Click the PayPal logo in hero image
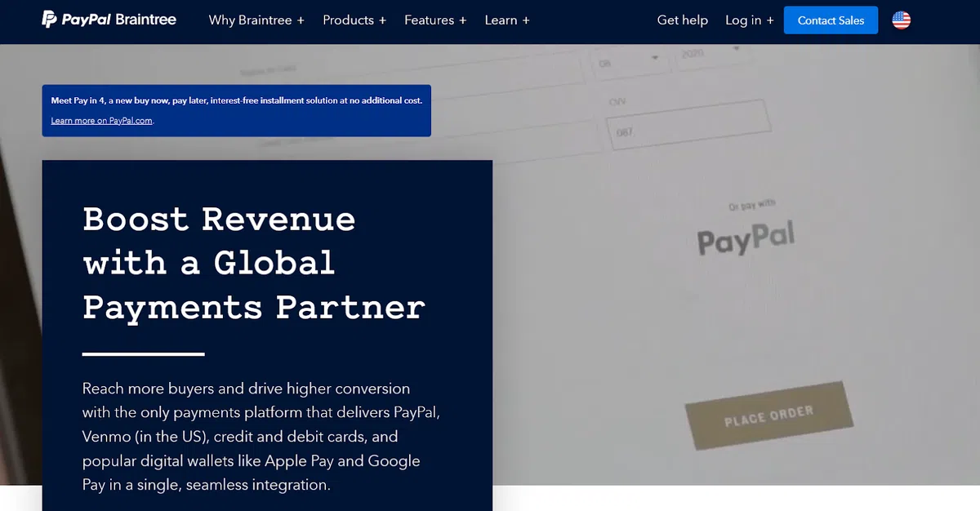Image resolution: width=980 pixels, height=511 pixels. [745, 238]
